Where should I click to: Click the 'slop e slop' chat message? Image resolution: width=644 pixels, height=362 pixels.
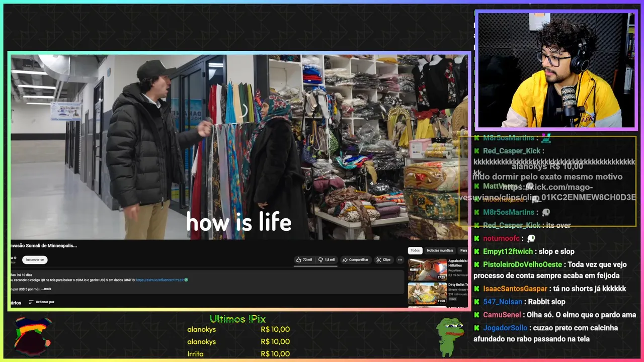point(556,251)
